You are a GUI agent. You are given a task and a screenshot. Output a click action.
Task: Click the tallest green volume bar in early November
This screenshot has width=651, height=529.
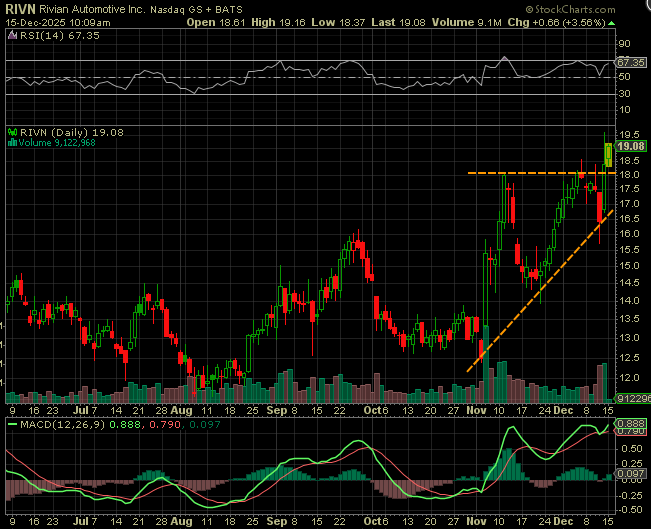[486, 365]
